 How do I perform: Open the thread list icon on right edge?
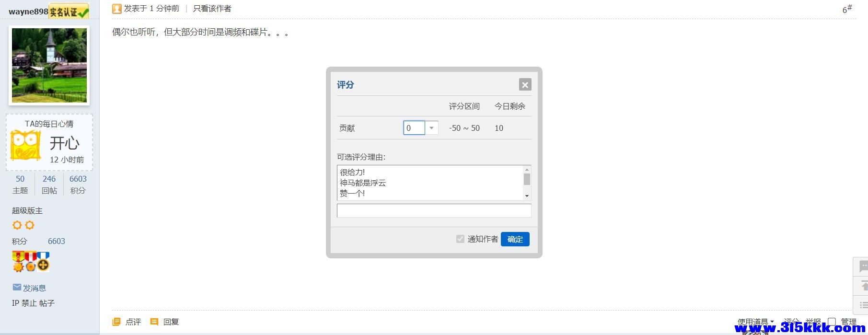[863, 305]
